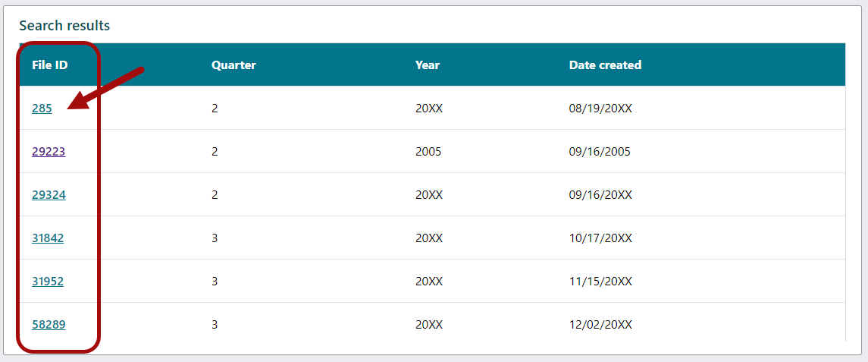This screenshot has width=868, height=362.
Task: Click quarter value in file 58289 row
Action: [x=215, y=325]
